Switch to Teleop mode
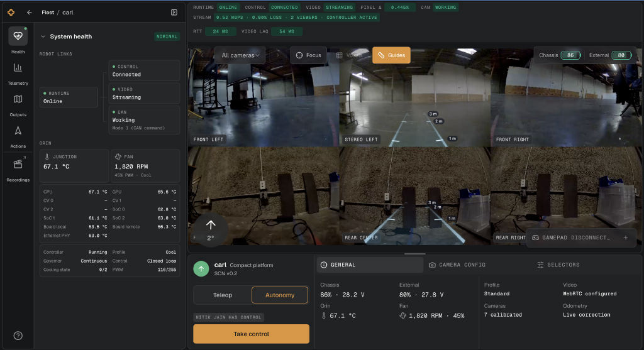 click(x=222, y=295)
